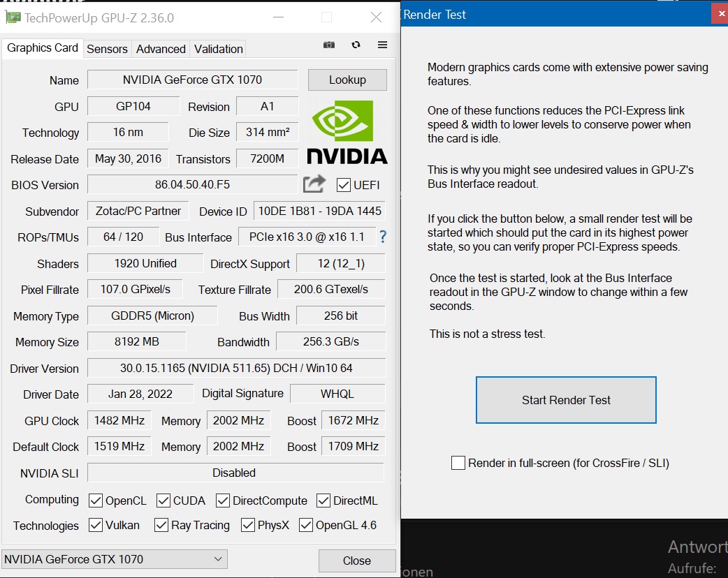
Task: Click the GPU Clock field 1482 MHz
Action: (119, 420)
